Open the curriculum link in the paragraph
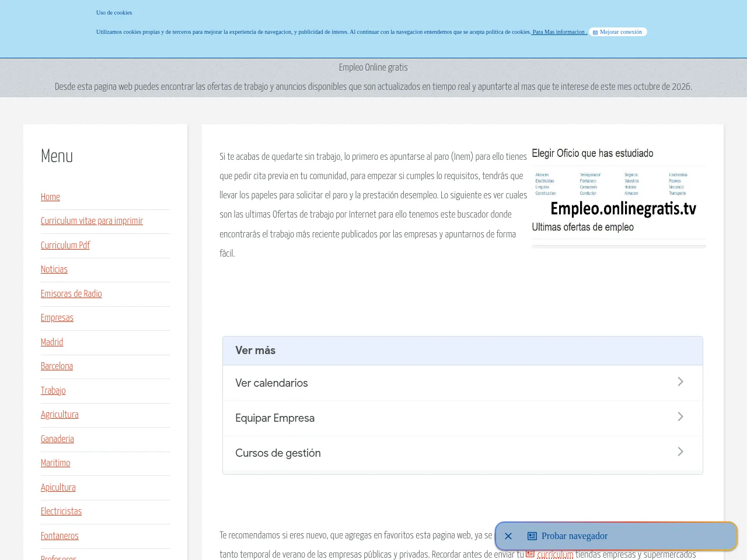 (x=555, y=555)
